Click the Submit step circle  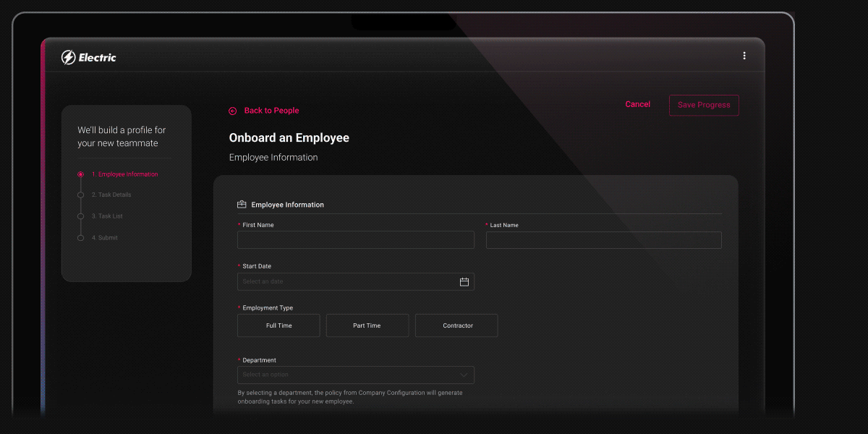click(80, 238)
